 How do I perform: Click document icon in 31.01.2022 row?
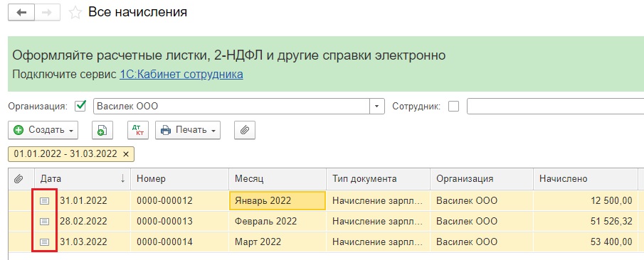44,201
